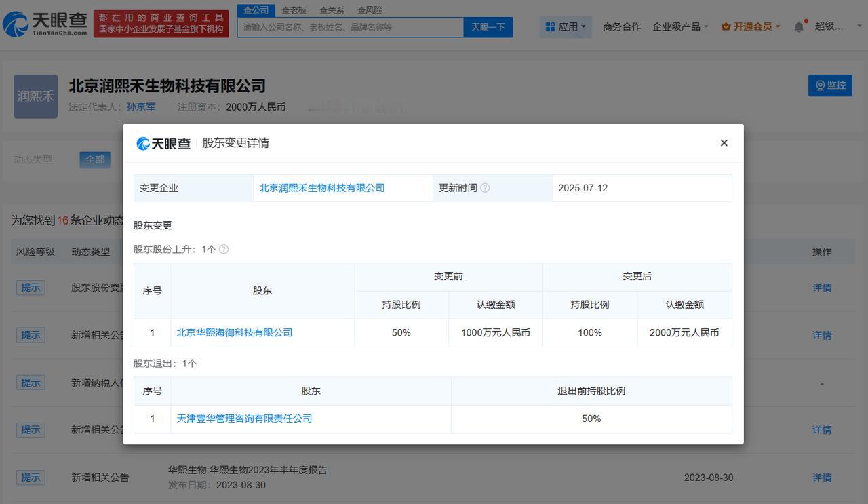Click the red promotional banner in header
Viewport: 868px width, 504px height.
[161, 24]
